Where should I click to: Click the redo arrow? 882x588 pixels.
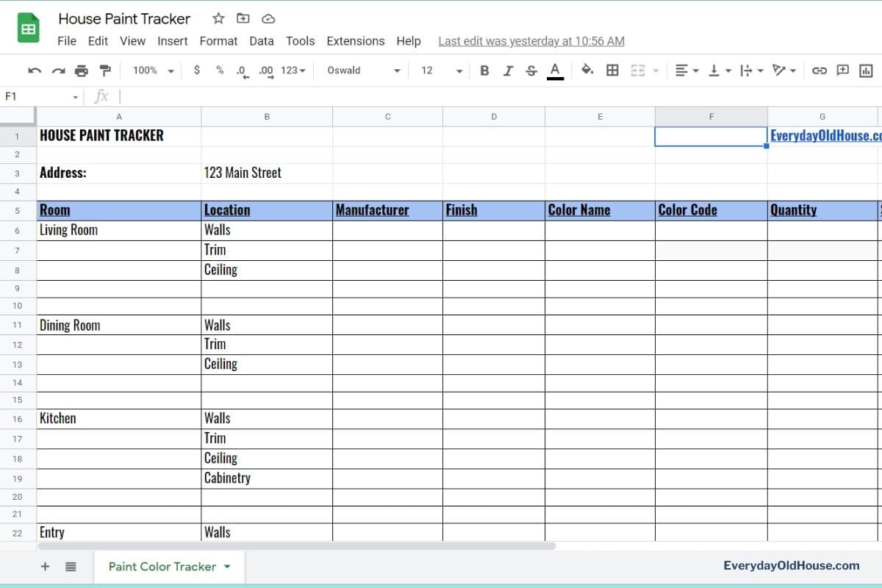tap(58, 71)
